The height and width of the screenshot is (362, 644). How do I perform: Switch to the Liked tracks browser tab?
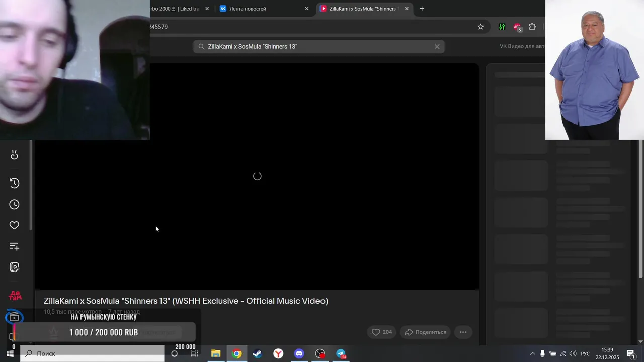point(176,9)
